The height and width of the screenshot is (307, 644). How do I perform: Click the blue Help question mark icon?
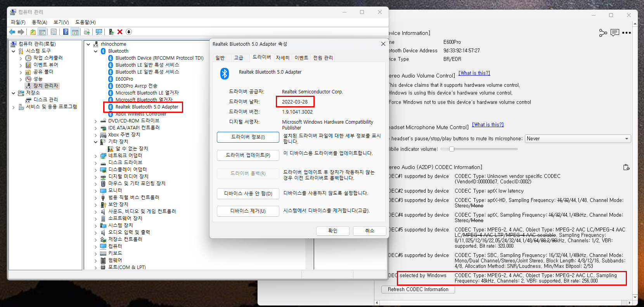tap(66, 32)
